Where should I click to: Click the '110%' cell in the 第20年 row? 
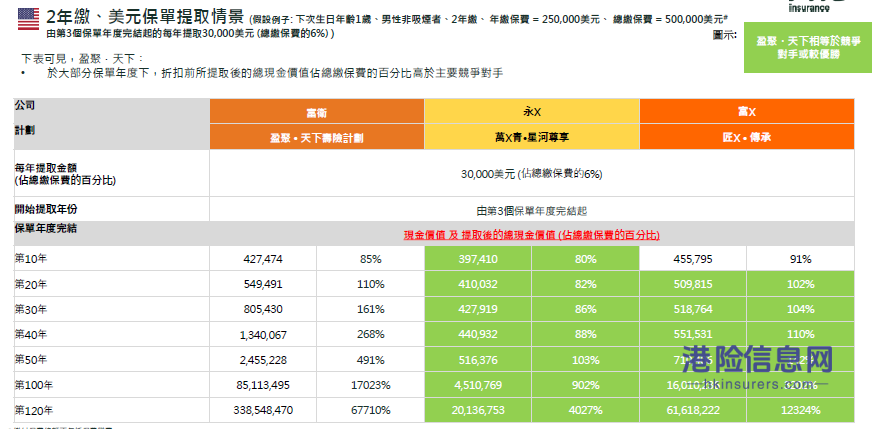coord(370,284)
